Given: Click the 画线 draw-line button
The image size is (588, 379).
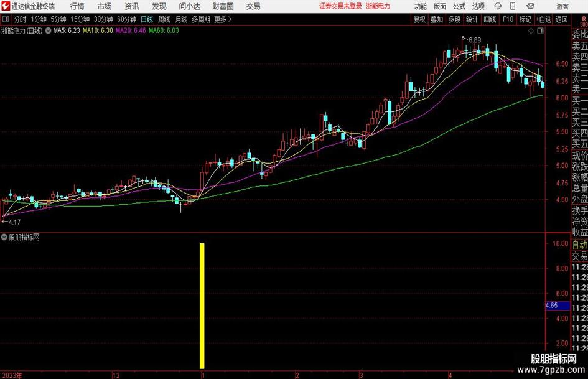Looking at the screenshot, I should pos(490,19).
